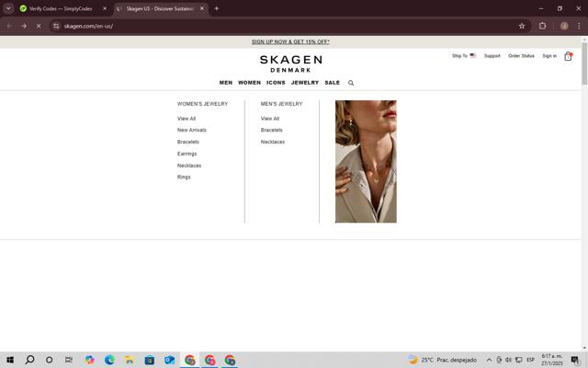588x368 pixels.
Task: Bookmark this page with the star icon
Action: pyautogui.click(x=522, y=26)
